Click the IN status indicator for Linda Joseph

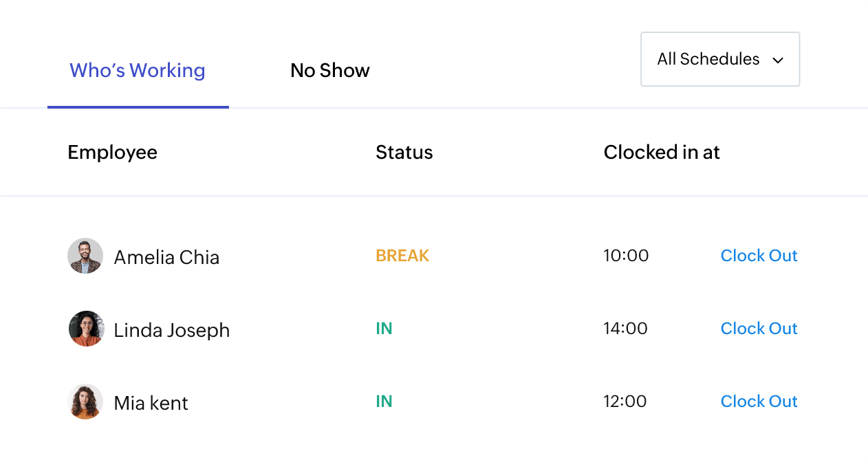[x=384, y=328]
